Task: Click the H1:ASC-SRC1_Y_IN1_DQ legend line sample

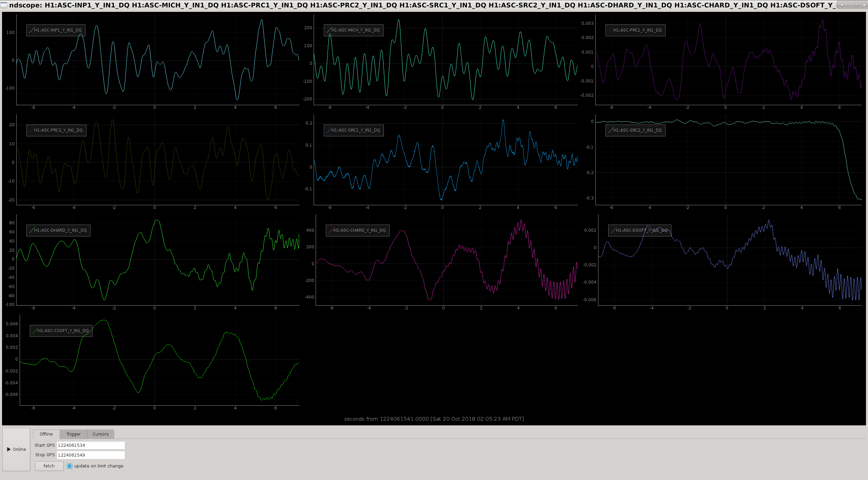Action: click(329, 130)
